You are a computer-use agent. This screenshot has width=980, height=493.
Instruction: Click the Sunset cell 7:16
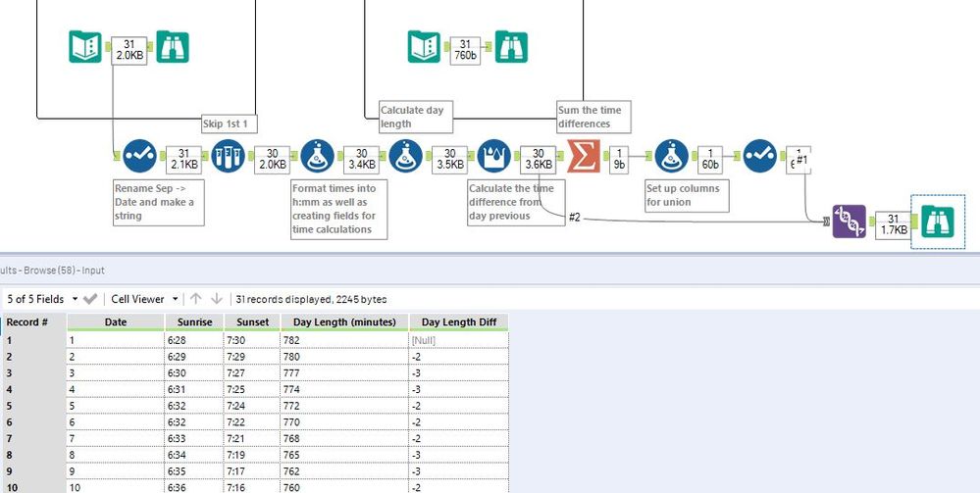click(x=252, y=487)
